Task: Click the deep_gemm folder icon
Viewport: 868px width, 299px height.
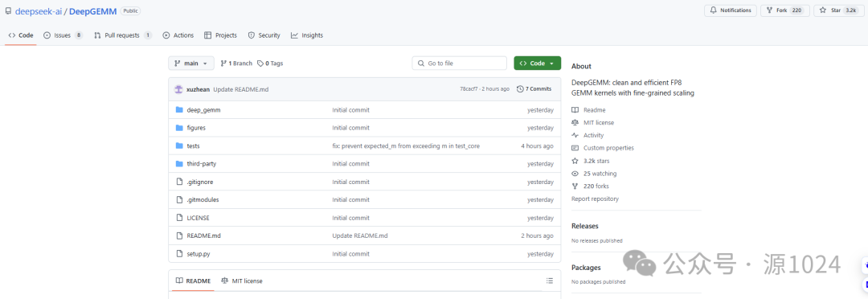Action: tap(179, 109)
